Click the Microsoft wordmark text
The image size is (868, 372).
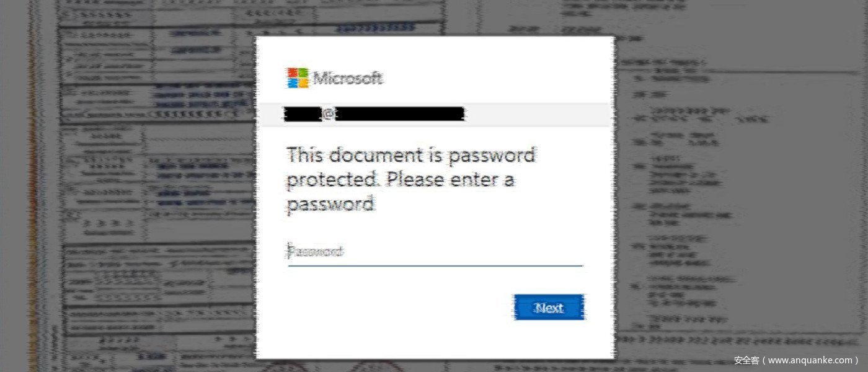coord(348,78)
